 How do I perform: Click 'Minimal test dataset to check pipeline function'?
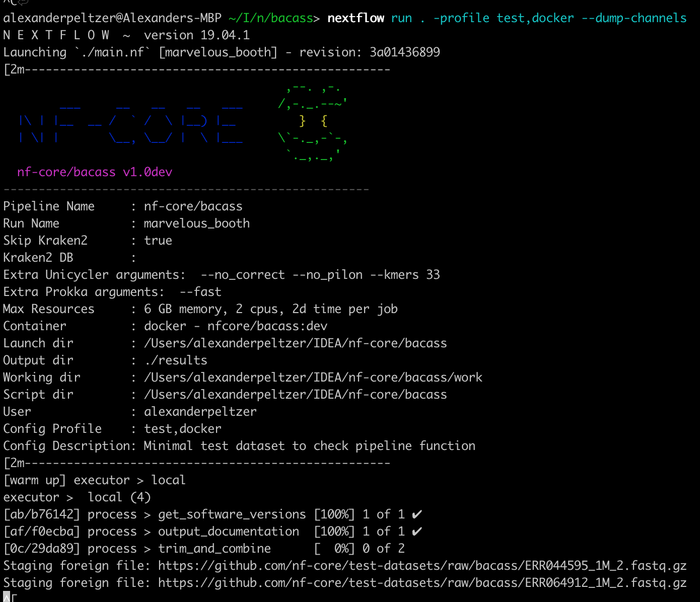pyautogui.click(x=310, y=446)
